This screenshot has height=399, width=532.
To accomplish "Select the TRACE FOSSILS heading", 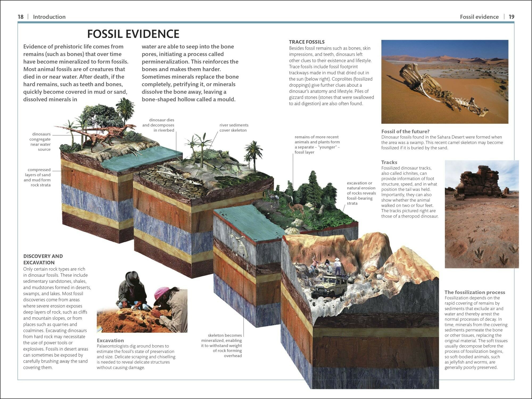I will [307, 42].
